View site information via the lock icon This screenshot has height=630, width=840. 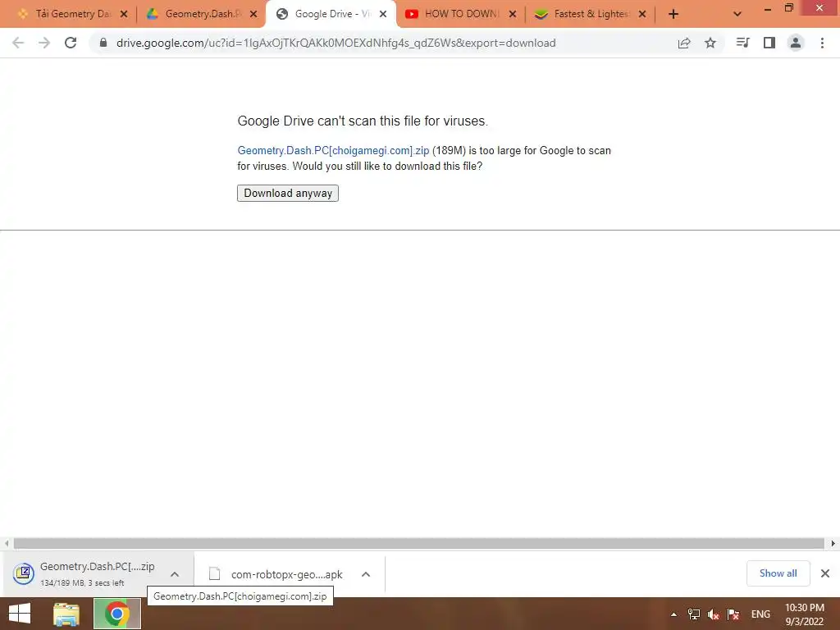(x=103, y=43)
